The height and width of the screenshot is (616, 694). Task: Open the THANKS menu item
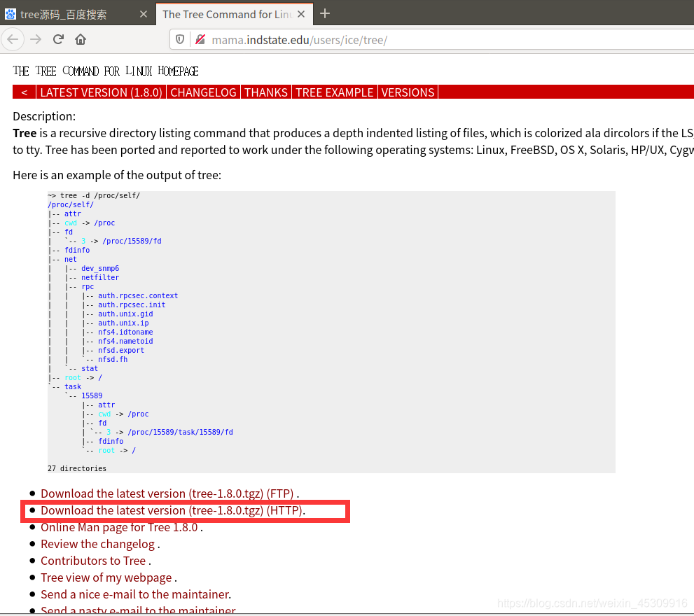pos(266,92)
